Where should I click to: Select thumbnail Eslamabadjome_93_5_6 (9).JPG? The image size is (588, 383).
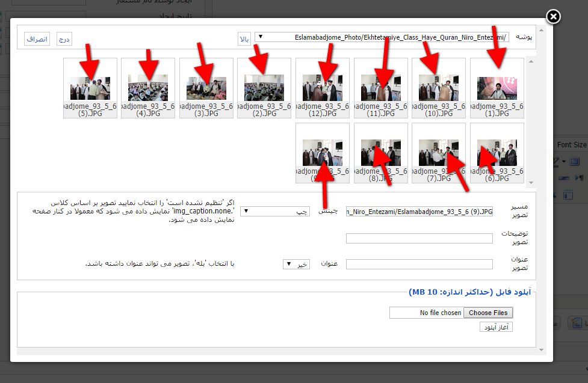tap(323, 153)
